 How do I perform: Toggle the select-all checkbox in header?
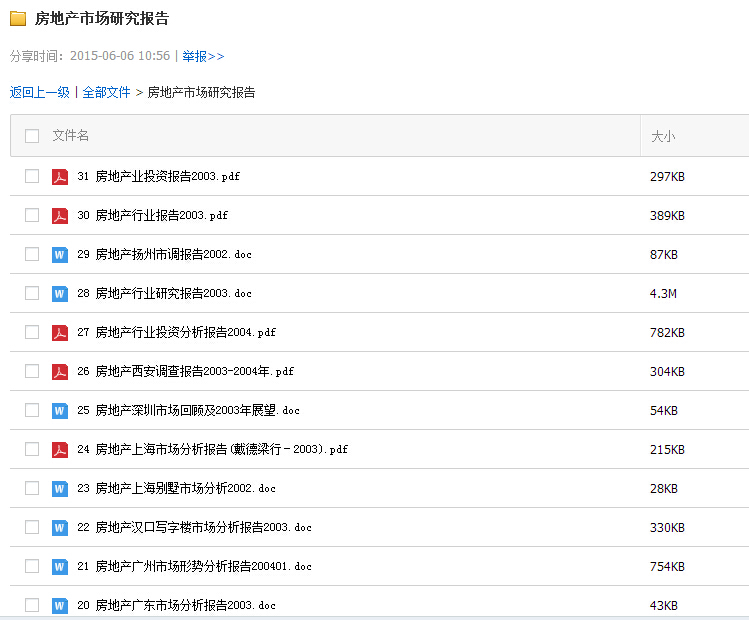pos(32,136)
